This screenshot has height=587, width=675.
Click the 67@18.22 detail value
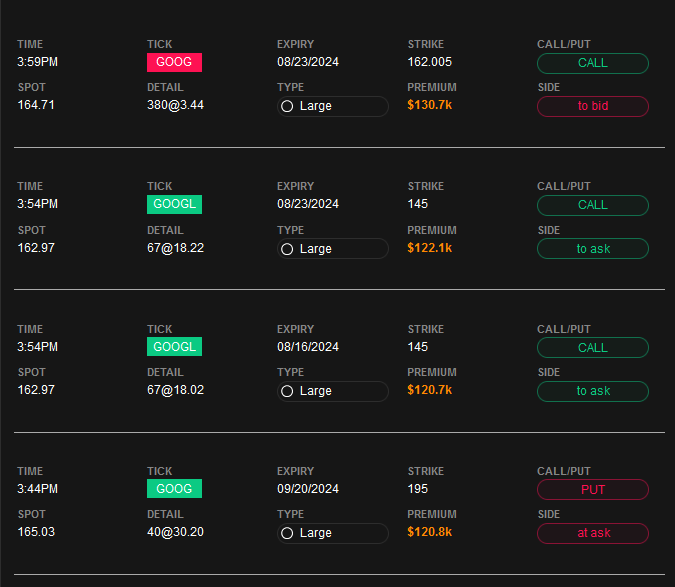[176, 248]
